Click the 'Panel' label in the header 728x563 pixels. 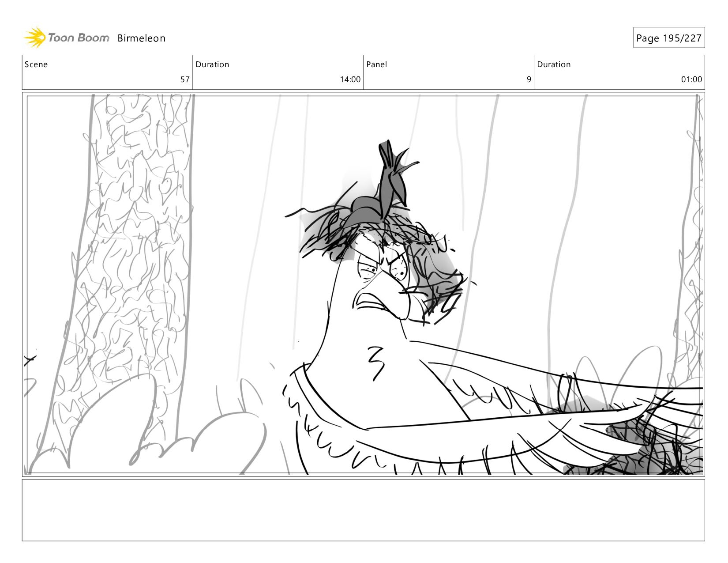377,64
